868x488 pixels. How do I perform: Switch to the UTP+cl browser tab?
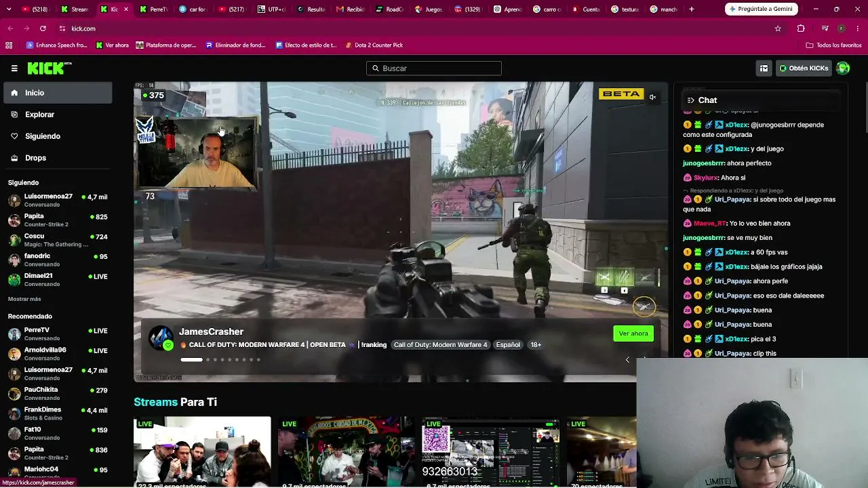271,9
